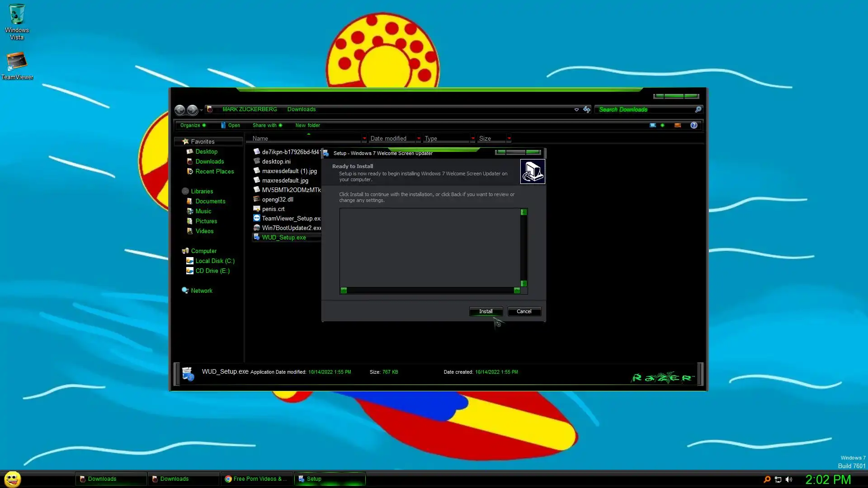Click the Back navigation arrow
The width and height of the screenshot is (868, 488).
(x=179, y=110)
